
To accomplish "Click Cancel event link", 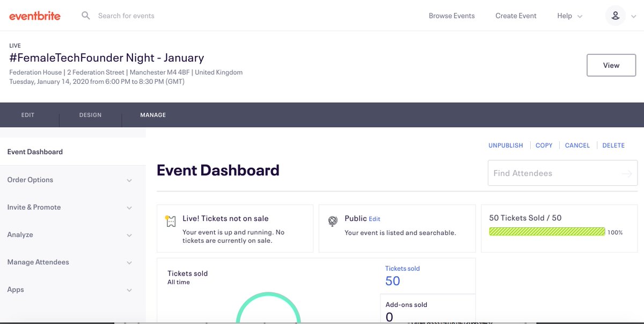I will click(x=577, y=145).
